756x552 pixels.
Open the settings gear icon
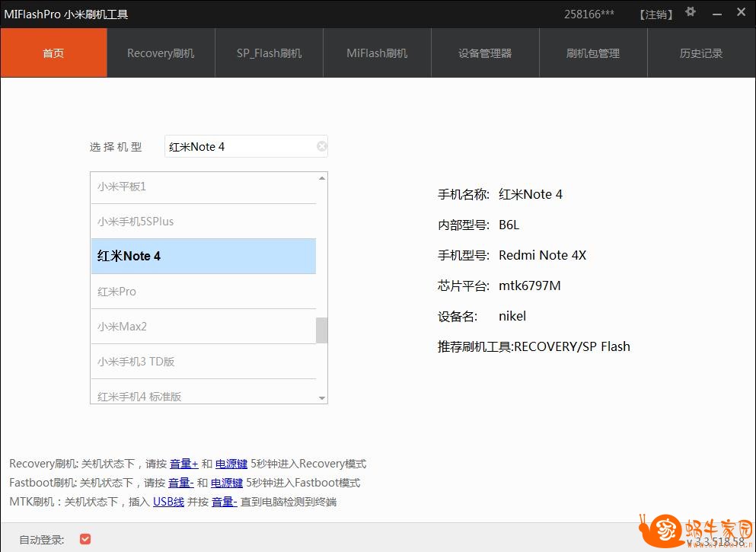691,11
